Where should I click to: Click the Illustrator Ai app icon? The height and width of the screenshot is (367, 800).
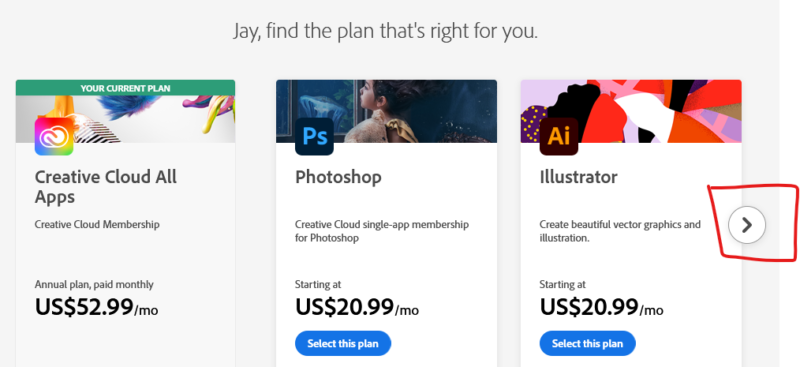[x=559, y=136]
